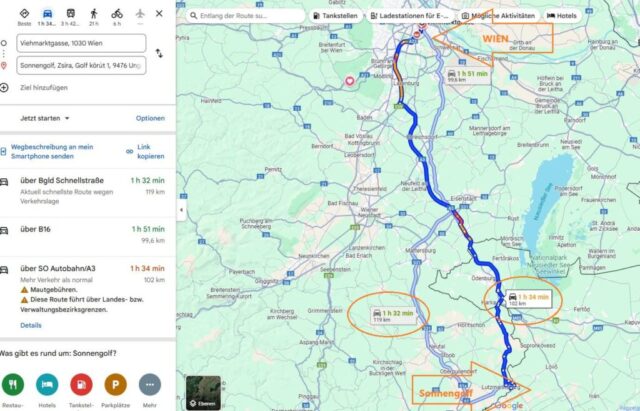The image size is (640, 411).
Task: Show nearby Restaurants with green icon
Action: [x=13, y=384]
